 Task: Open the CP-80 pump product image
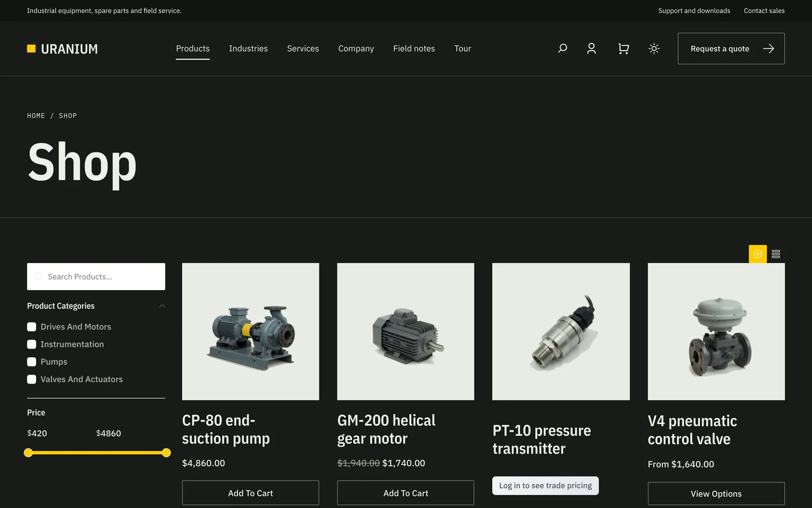click(251, 331)
